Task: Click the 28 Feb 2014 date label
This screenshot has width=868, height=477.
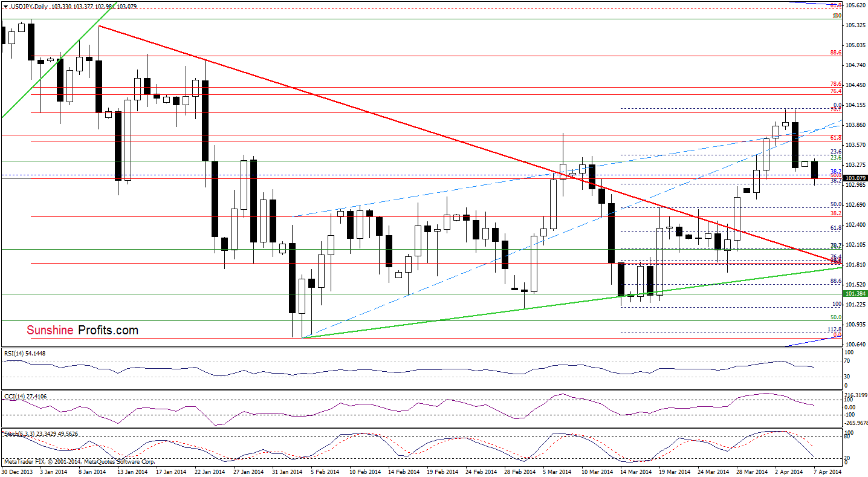Action: pos(521,472)
